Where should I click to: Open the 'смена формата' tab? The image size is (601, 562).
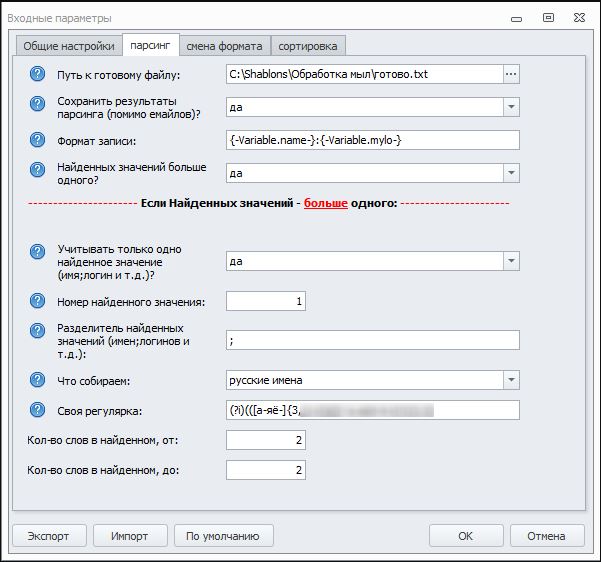pos(225,46)
